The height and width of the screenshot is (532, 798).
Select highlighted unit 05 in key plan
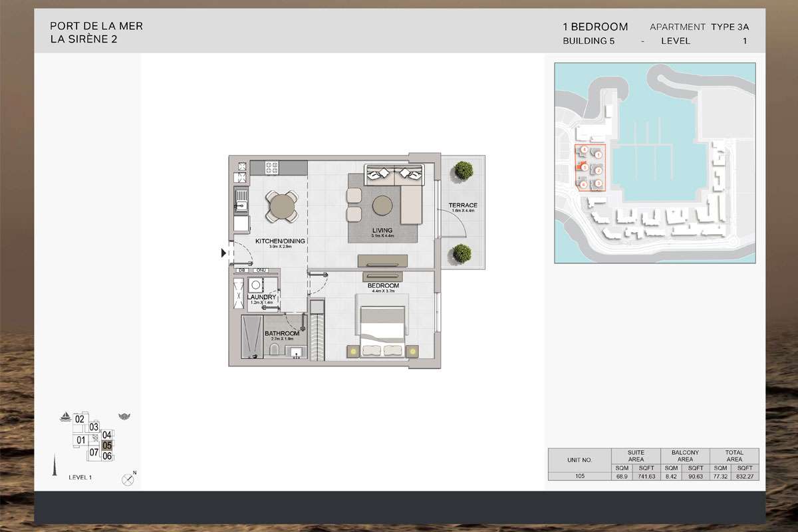click(107, 446)
